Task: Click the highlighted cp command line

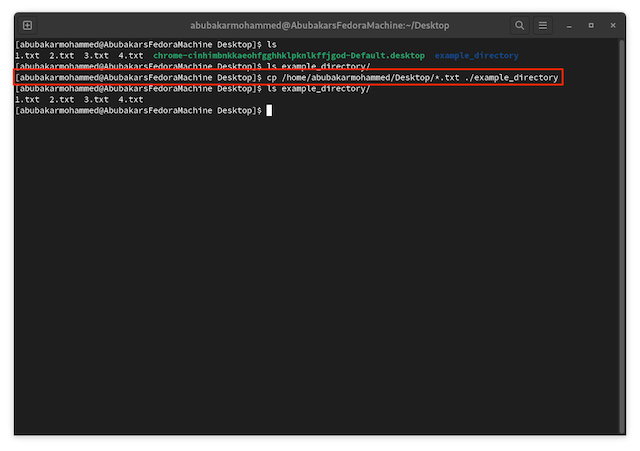Action: (x=290, y=78)
